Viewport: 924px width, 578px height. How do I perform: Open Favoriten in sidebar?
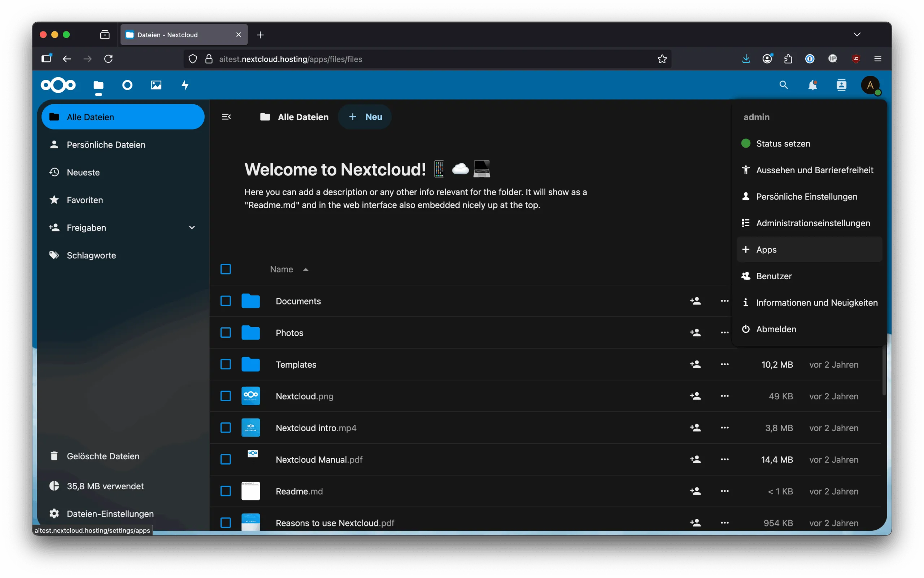[x=123, y=200]
